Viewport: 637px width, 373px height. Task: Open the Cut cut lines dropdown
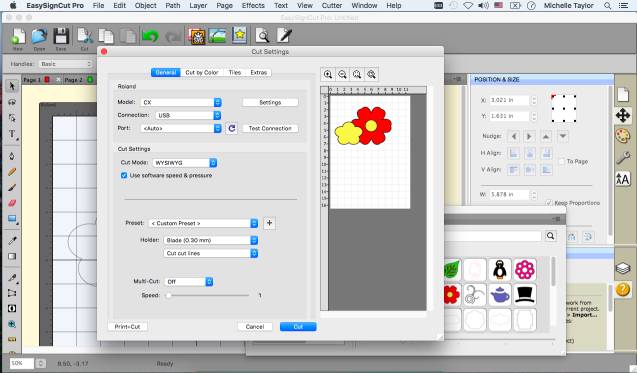coord(210,254)
